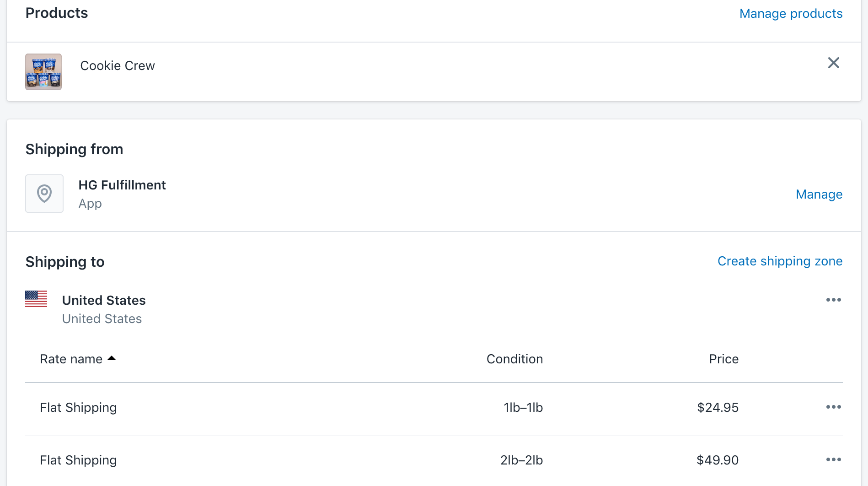Open options for $49.90 Flat Shipping rate
The height and width of the screenshot is (486, 868).
[x=833, y=459]
